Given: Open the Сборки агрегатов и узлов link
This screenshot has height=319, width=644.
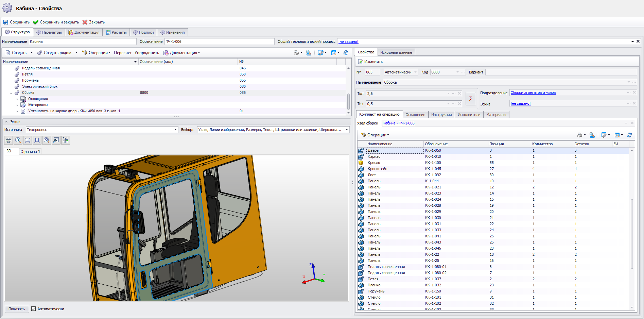Looking at the screenshot, I should point(533,93).
